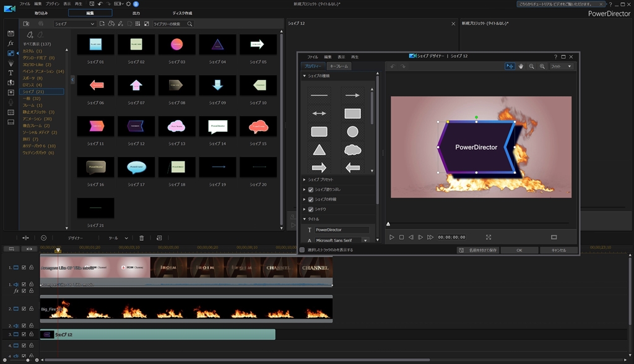This screenshot has width=634, height=364.
Task: Open the File menu in main window
Action: point(25,4)
